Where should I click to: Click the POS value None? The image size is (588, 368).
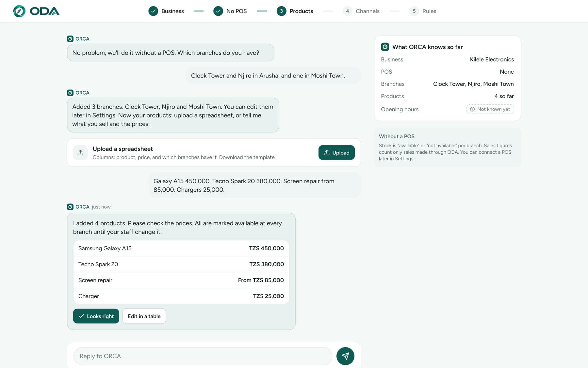(507, 72)
